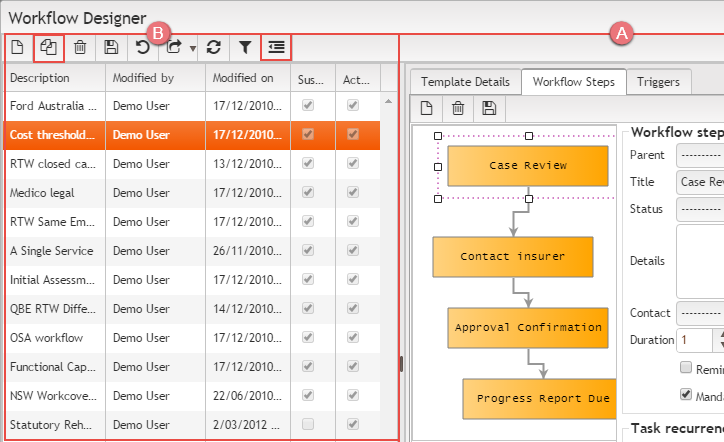The image size is (724, 442).
Task: Click the undo icon in list toolbar
Action: (x=143, y=47)
